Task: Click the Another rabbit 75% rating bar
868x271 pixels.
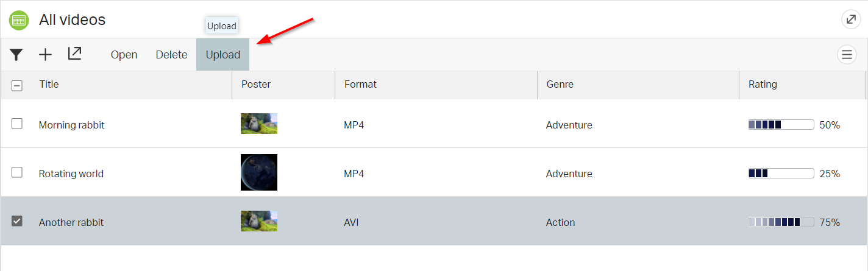Action: [x=781, y=222]
